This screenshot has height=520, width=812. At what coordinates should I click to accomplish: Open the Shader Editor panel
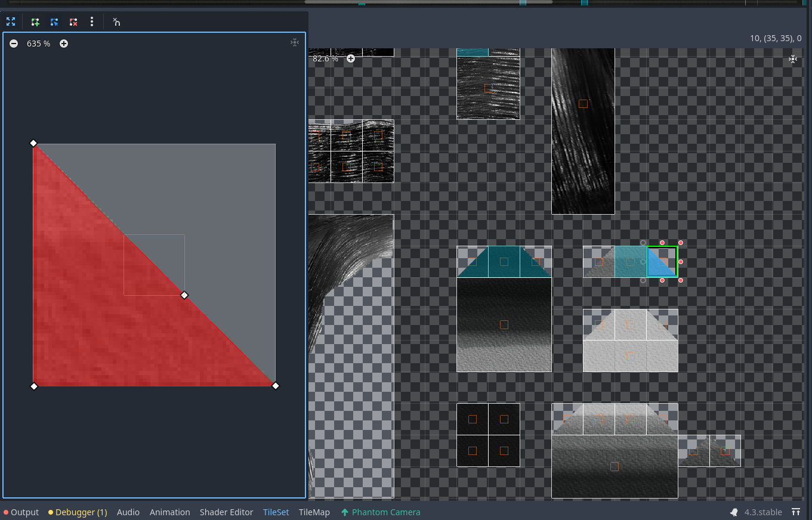click(x=227, y=512)
